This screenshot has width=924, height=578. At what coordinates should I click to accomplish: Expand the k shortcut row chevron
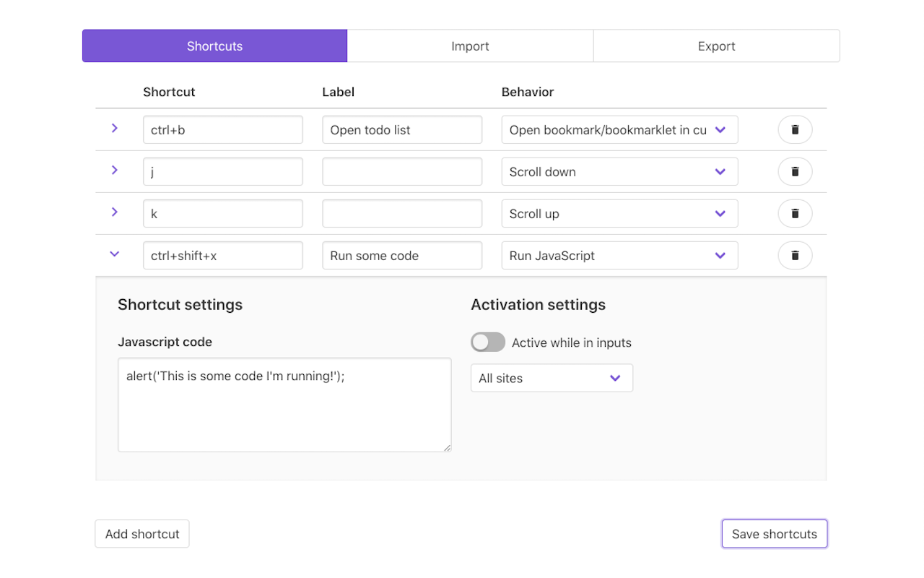point(115,212)
